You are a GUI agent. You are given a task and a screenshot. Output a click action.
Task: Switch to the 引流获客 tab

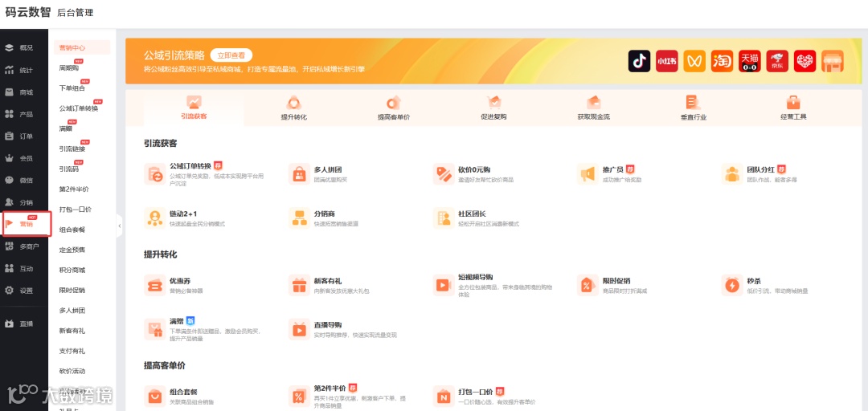pyautogui.click(x=194, y=108)
